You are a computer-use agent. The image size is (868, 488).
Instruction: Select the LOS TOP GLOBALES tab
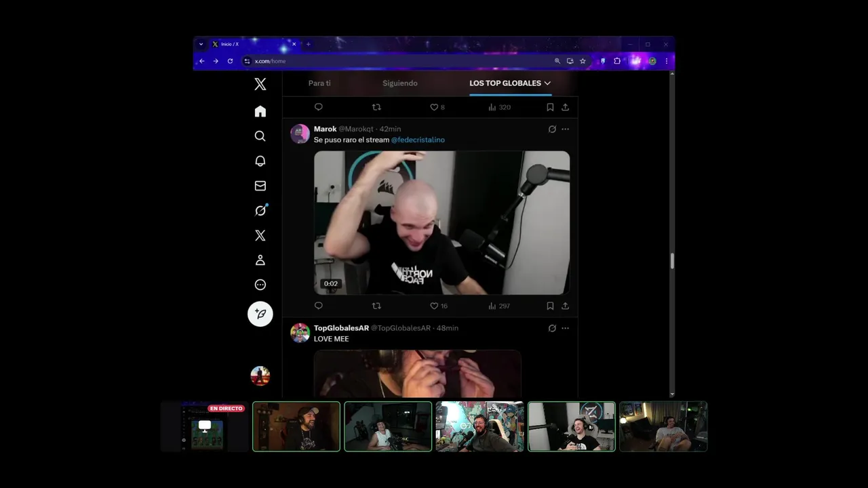(505, 83)
